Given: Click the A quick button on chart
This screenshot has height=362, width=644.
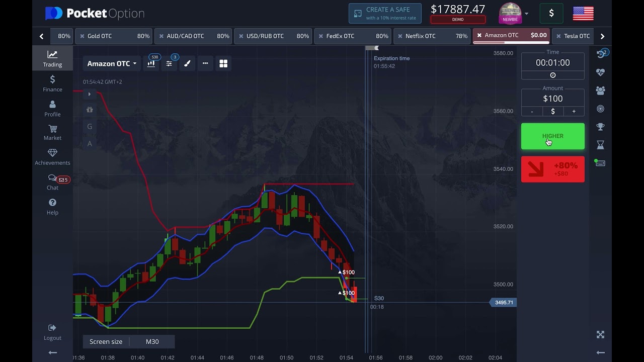Looking at the screenshot, I should [90, 144].
